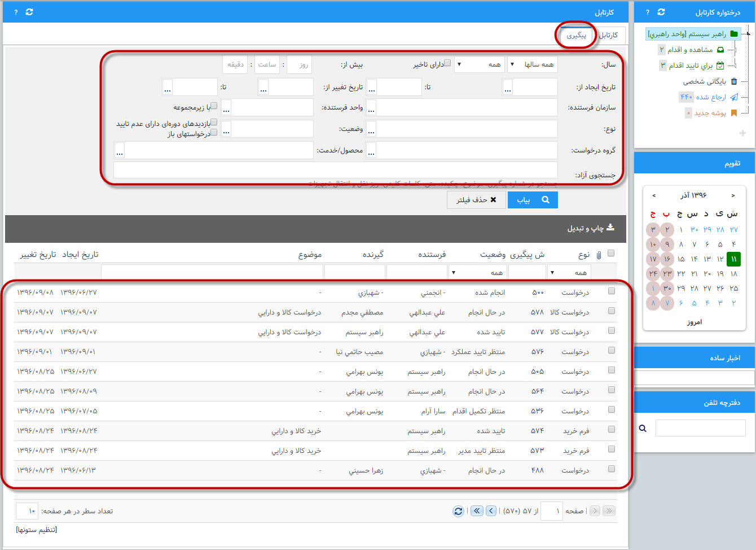This screenshot has height=550, width=756.
Task: Click the plus icon under folder tree
Action: tap(742, 133)
